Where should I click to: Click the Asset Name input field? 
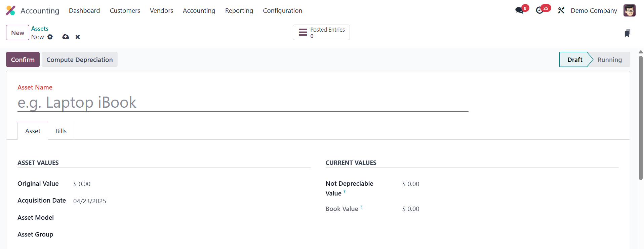click(x=243, y=103)
